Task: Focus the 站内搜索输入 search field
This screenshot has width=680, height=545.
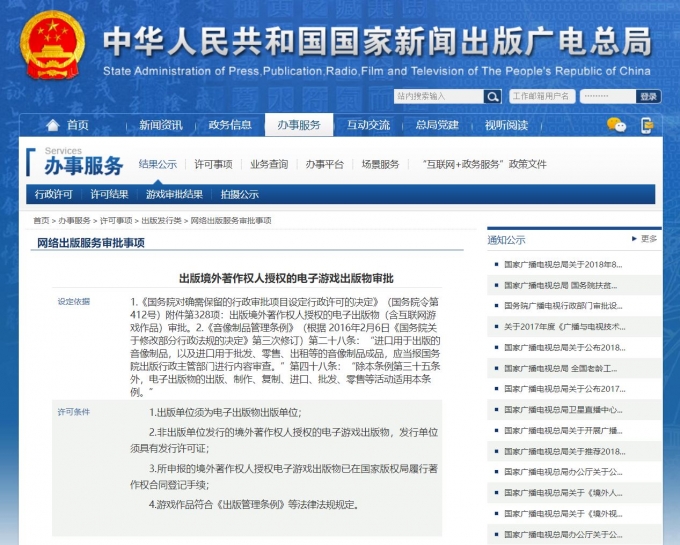Action: click(439, 96)
